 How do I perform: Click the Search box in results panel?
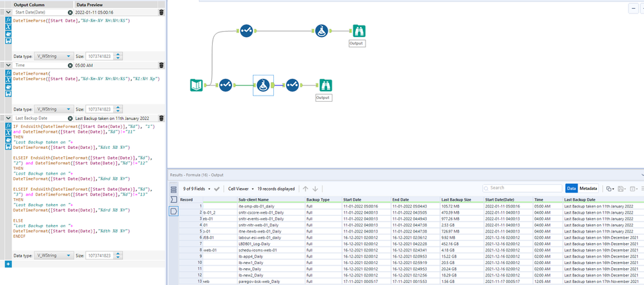click(x=522, y=189)
